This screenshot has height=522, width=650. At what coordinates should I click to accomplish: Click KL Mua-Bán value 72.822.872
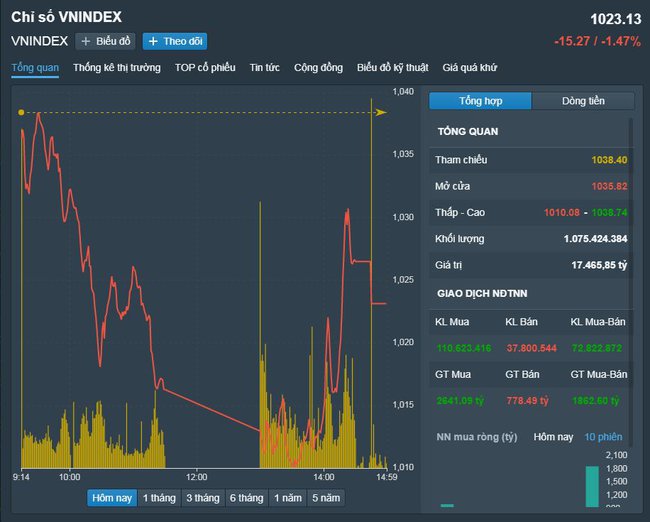coord(597,348)
